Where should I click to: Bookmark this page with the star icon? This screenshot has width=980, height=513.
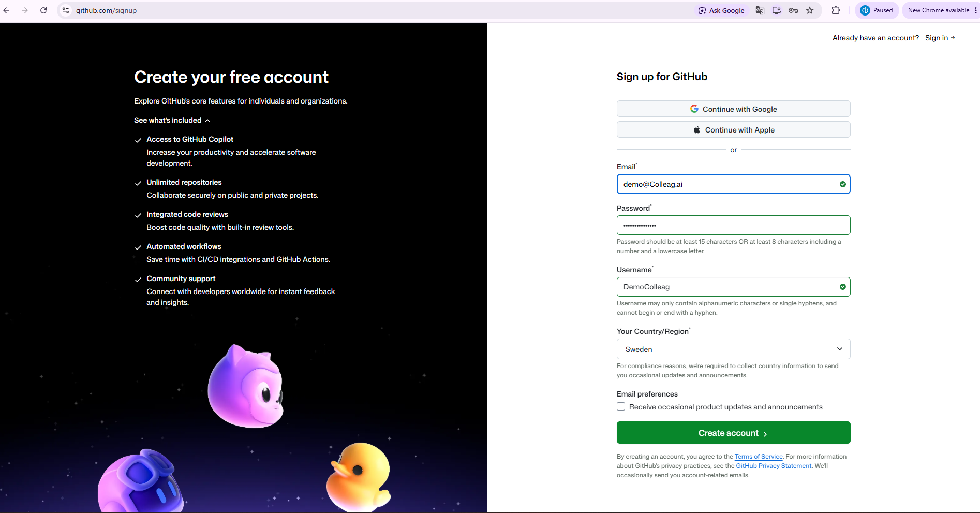click(x=810, y=10)
